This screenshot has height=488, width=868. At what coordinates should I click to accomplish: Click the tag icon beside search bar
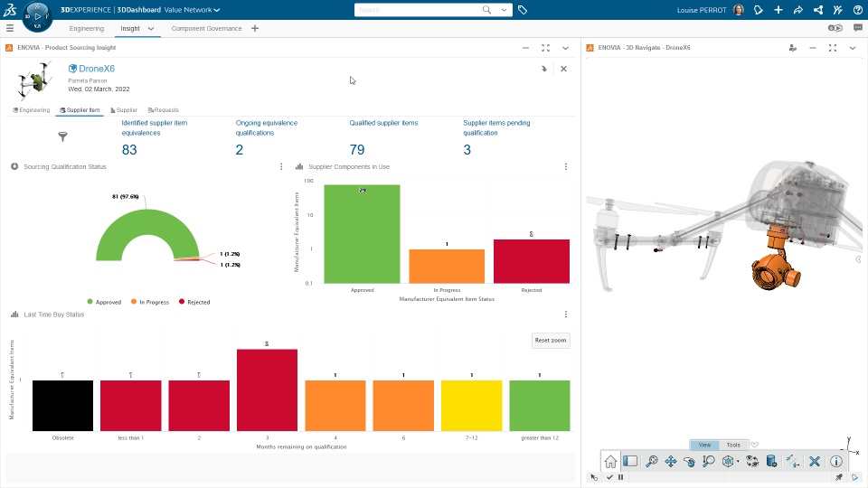pyautogui.click(x=522, y=10)
